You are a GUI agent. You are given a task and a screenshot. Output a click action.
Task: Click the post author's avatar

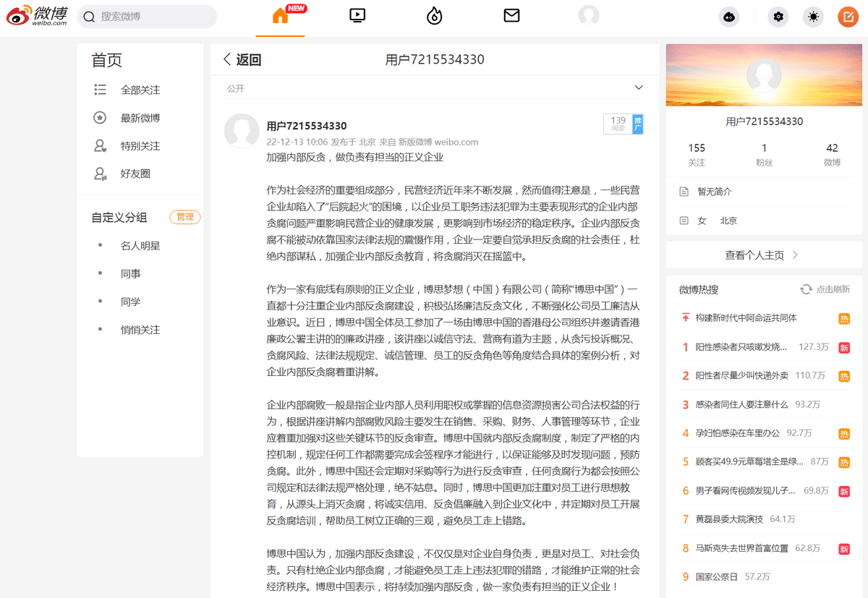click(x=242, y=131)
